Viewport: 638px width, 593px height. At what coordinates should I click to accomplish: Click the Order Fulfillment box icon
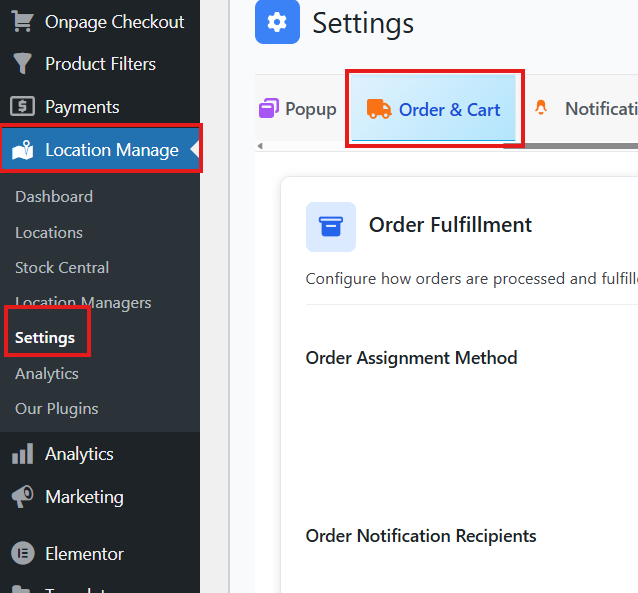click(330, 226)
